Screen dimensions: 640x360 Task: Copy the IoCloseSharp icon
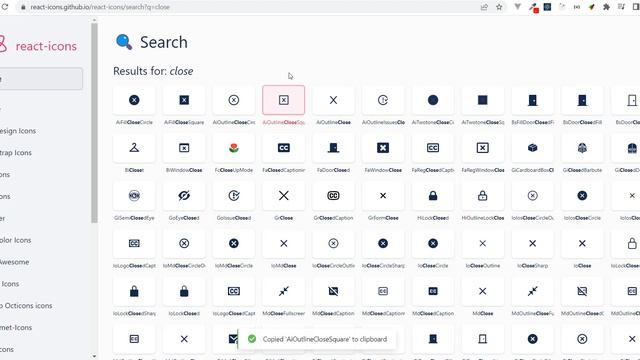click(533, 243)
